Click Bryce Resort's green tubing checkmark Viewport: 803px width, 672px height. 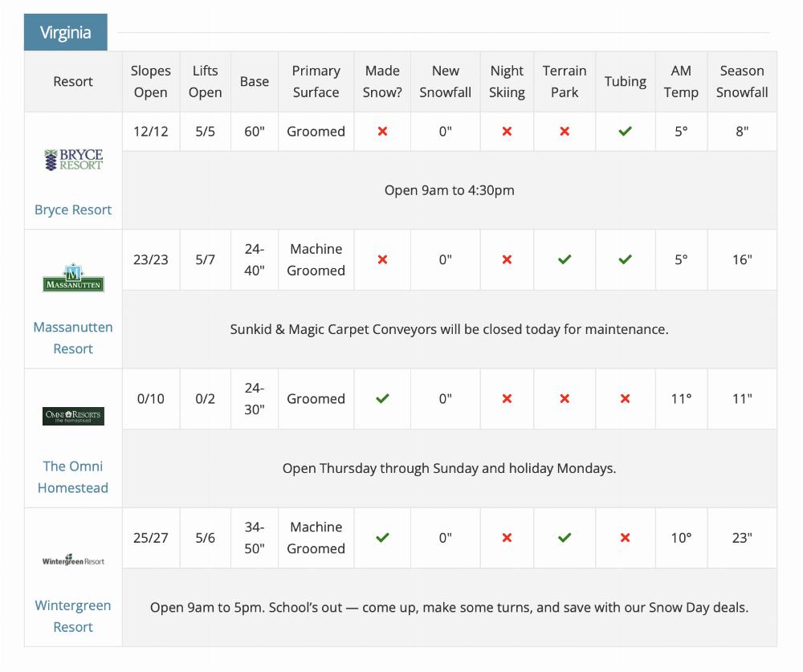[x=625, y=132]
